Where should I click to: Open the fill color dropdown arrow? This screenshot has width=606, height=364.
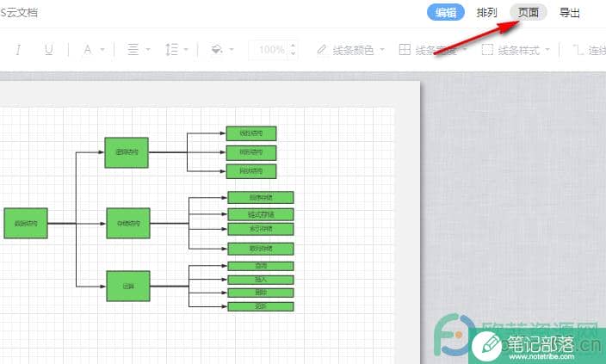[x=232, y=49]
